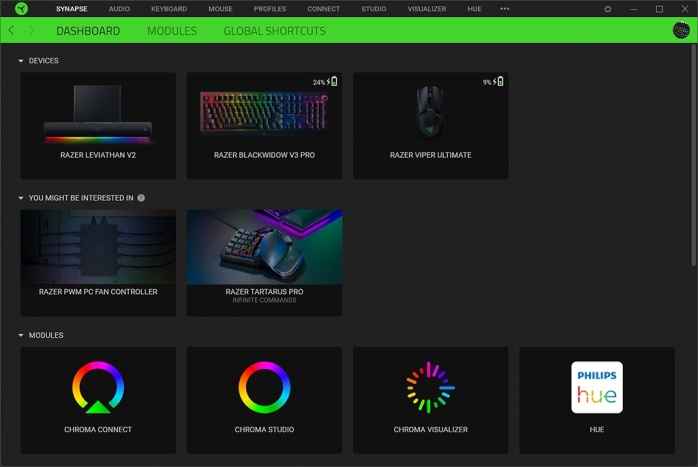Screen dimensions: 698x467
Task: Open the settings gear icon
Action: pyautogui.click(x=608, y=9)
